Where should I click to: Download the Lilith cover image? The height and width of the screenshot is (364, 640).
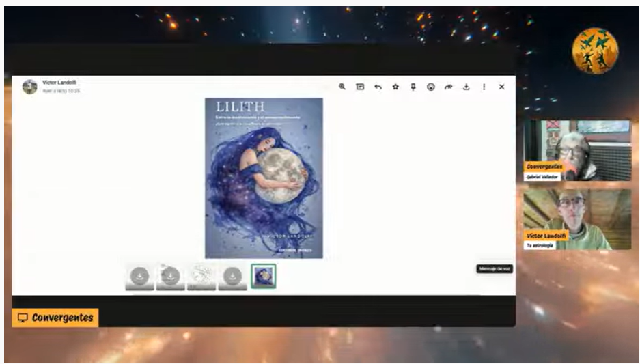[466, 87]
